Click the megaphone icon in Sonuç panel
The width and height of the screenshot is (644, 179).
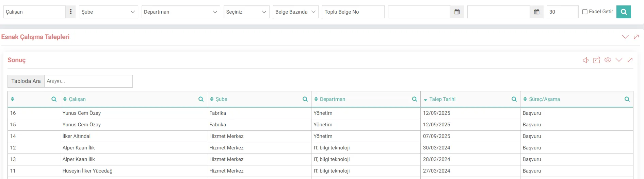pos(585,60)
